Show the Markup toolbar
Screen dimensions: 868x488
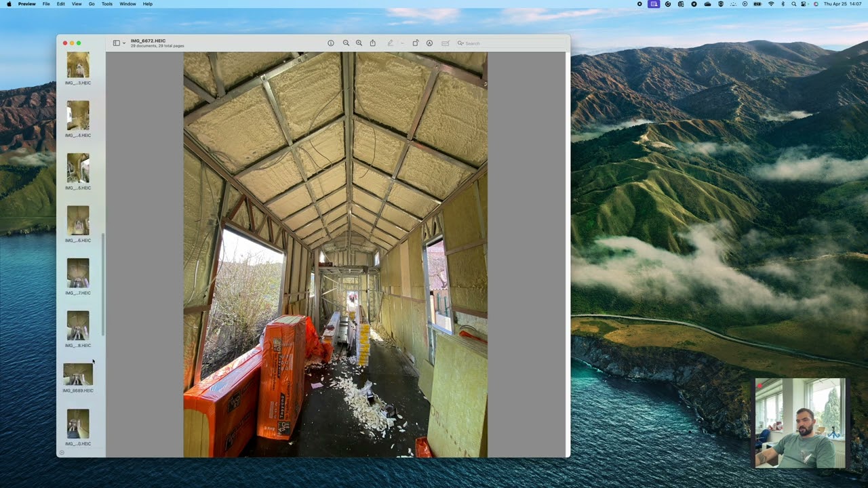(x=430, y=43)
